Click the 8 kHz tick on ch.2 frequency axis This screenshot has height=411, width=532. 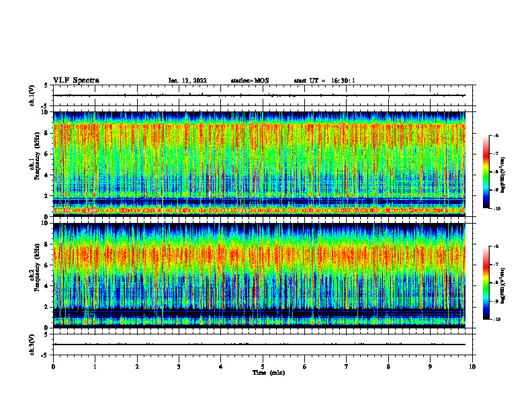(x=47, y=244)
